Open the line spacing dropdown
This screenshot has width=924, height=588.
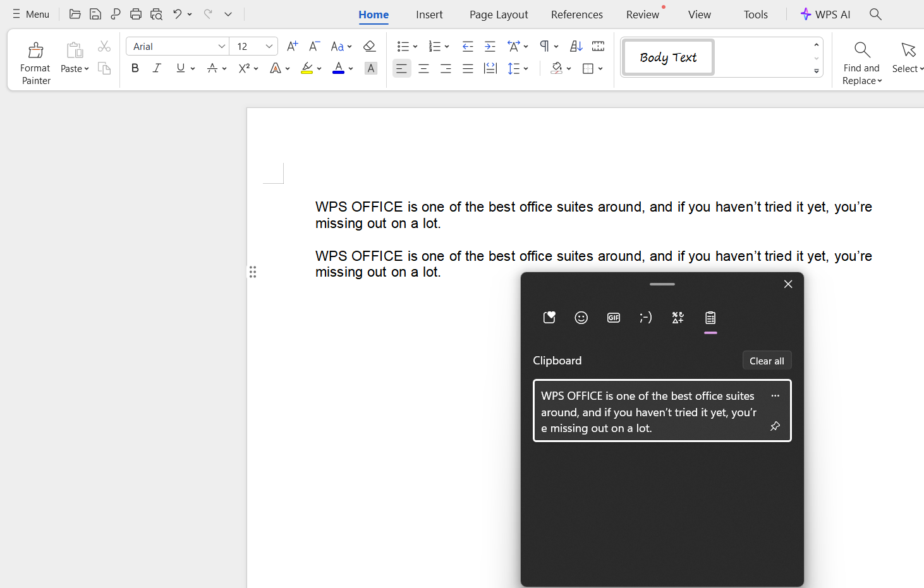pyautogui.click(x=518, y=68)
